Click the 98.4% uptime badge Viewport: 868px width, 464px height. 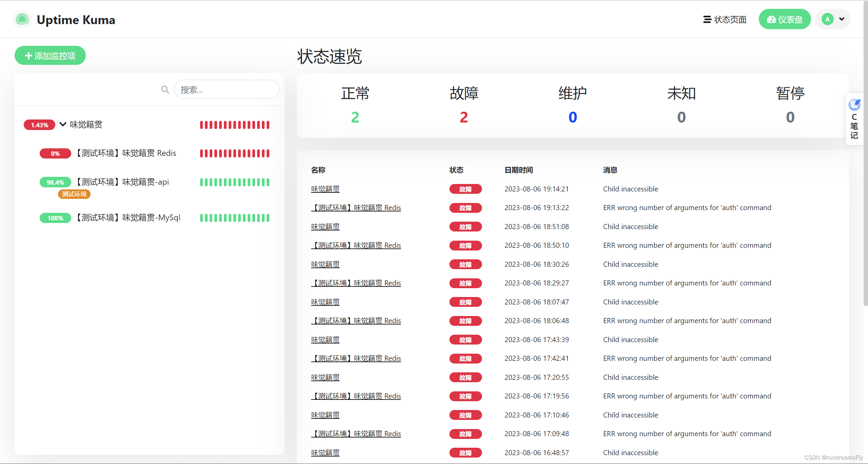(55, 182)
